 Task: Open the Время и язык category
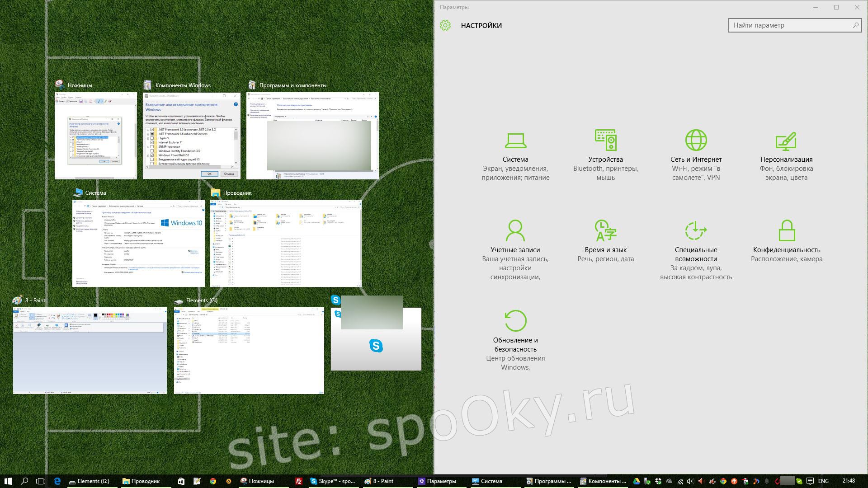[x=606, y=242]
